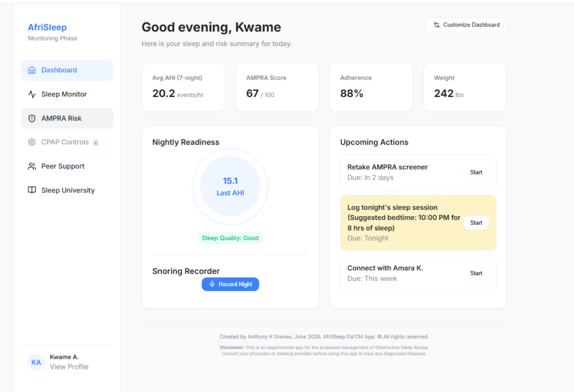Image resolution: width=574 pixels, height=392 pixels.
Task: Start Connect with Amara K. action
Action: [476, 273]
